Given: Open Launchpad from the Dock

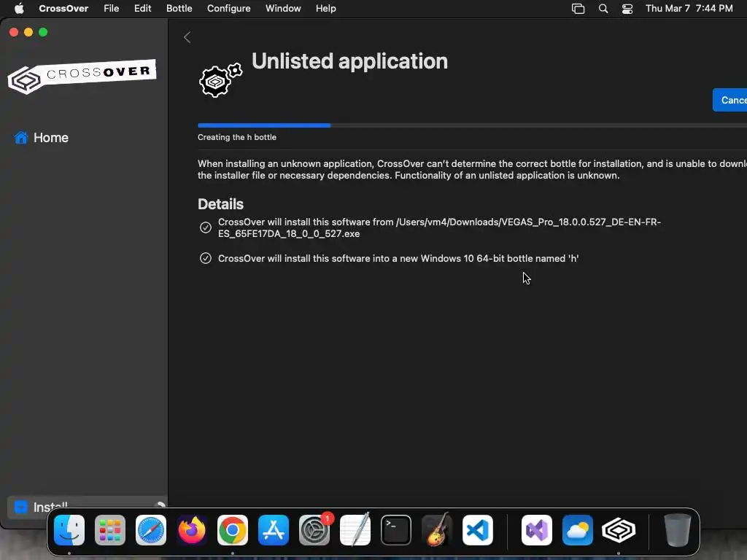Looking at the screenshot, I should [110, 529].
